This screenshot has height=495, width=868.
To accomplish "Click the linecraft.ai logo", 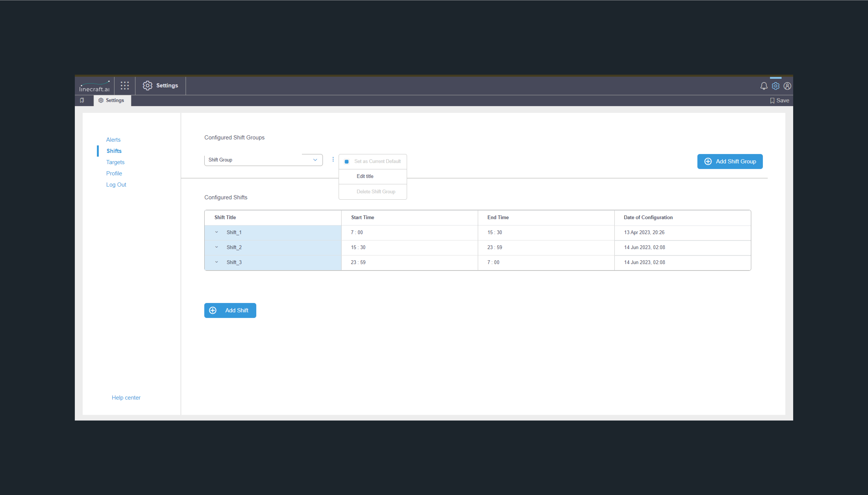I will click(x=94, y=86).
